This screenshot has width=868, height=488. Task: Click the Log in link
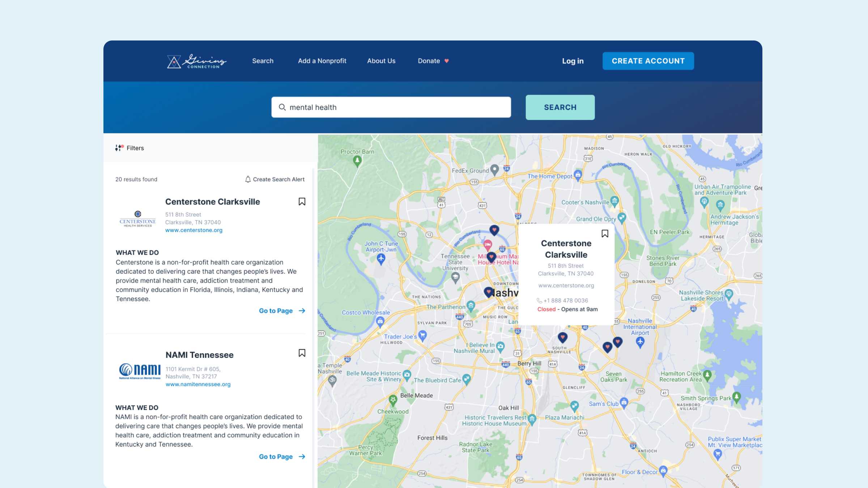coord(573,61)
